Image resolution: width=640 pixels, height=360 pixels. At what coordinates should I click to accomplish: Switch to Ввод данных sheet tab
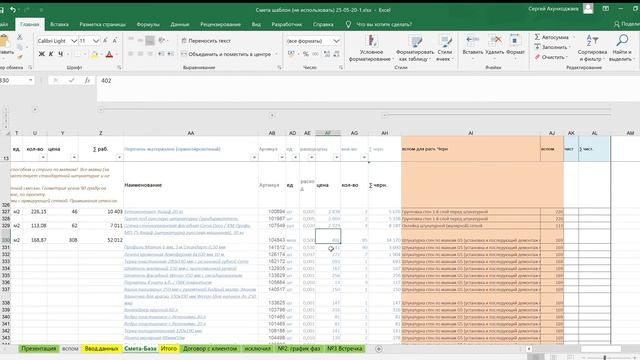[101, 349]
